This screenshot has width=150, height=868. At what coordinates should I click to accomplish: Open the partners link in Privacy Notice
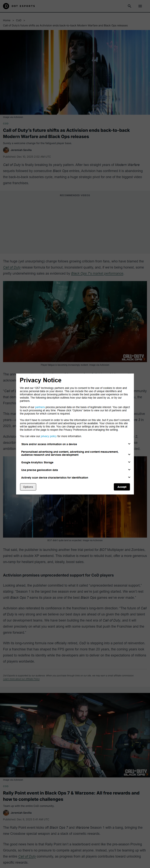coord(40,407)
